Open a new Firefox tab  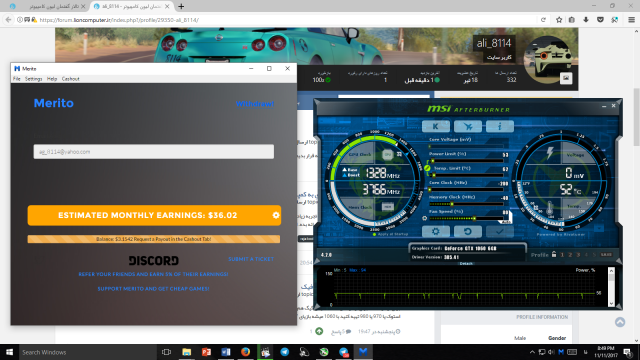pos(181,6)
